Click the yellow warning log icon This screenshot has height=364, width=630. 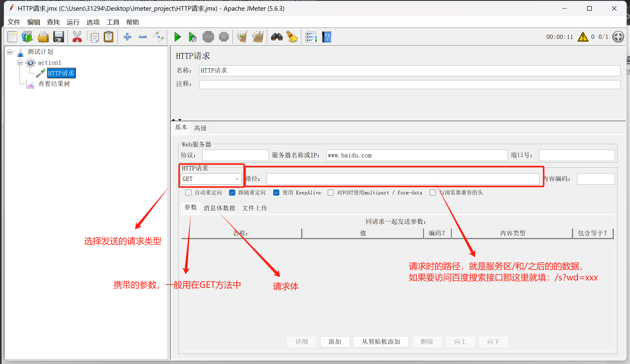(x=583, y=37)
